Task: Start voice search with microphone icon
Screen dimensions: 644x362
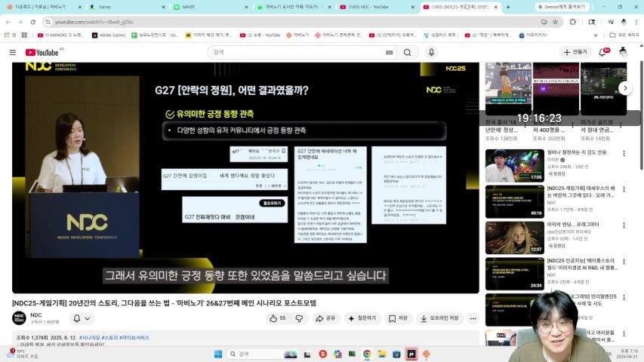Action: (x=431, y=52)
